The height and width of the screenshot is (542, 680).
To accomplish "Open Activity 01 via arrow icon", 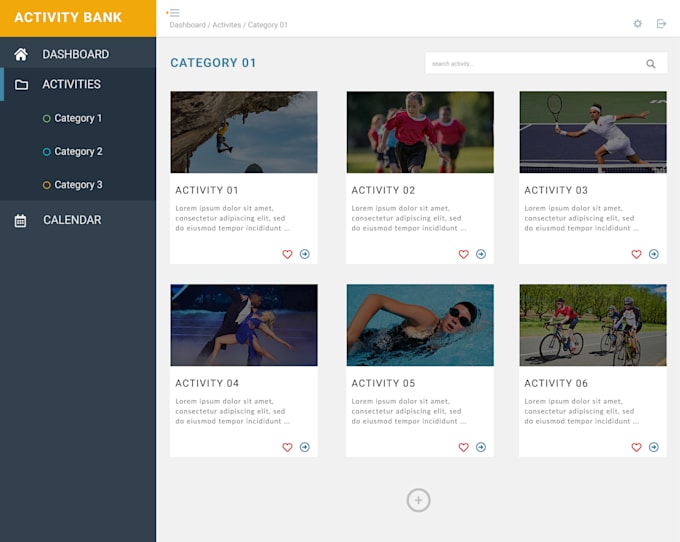I will pos(305,254).
